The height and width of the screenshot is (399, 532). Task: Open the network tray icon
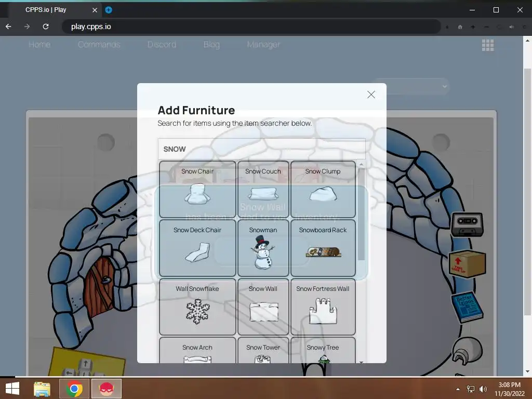coord(471,389)
